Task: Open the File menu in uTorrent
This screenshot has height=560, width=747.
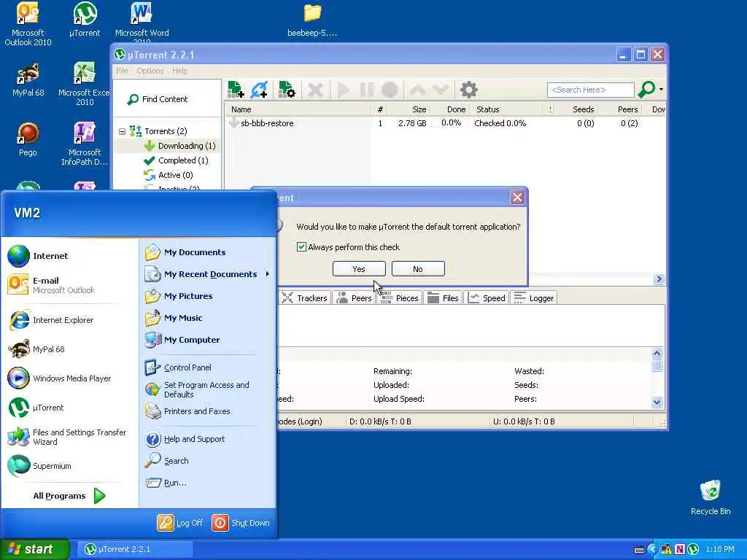Action: point(122,71)
